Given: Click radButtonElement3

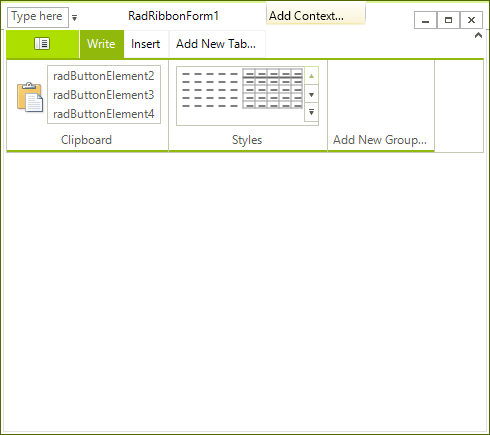Looking at the screenshot, I should (x=104, y=95).
